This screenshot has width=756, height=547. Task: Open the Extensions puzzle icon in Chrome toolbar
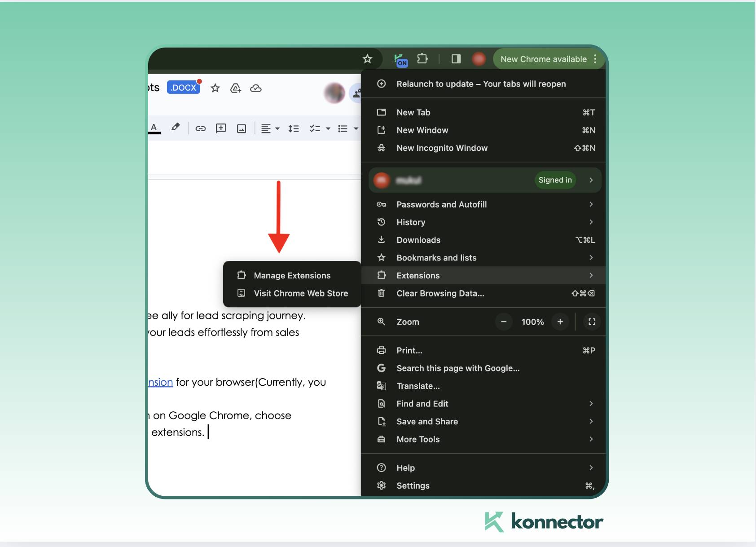[x=422, y=59]
